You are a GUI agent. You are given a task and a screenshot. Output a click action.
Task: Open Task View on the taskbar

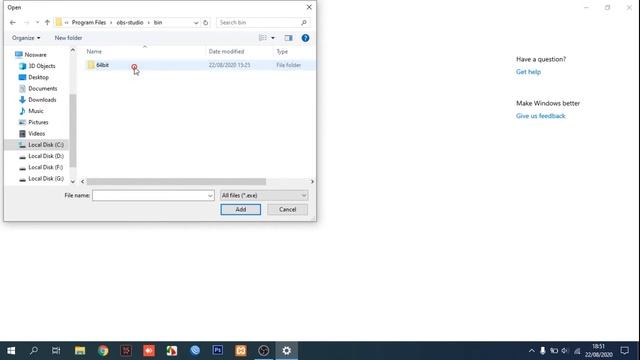click(56, 351)
